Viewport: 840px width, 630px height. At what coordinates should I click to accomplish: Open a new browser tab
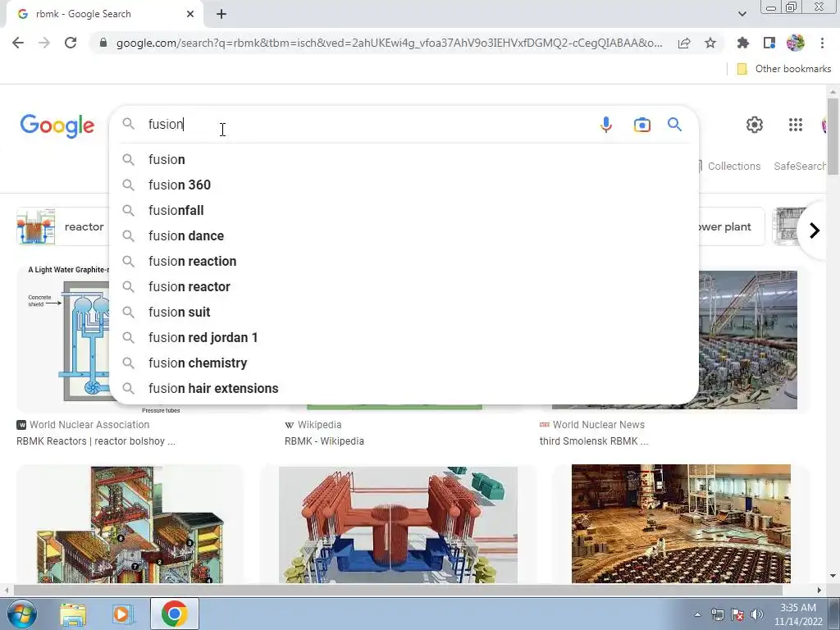tap(221, 14)
